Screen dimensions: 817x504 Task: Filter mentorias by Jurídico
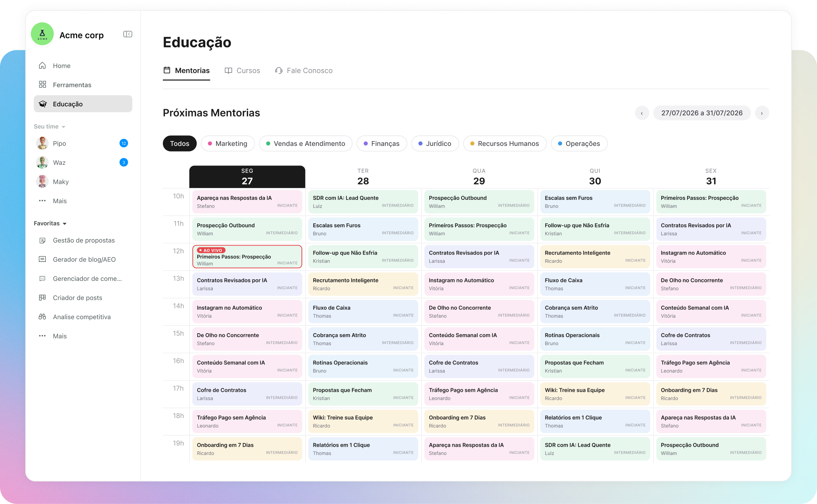(435, 143)
